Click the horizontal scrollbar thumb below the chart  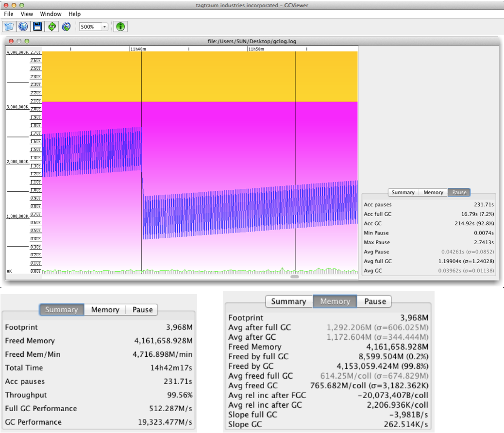pos(294,277)
